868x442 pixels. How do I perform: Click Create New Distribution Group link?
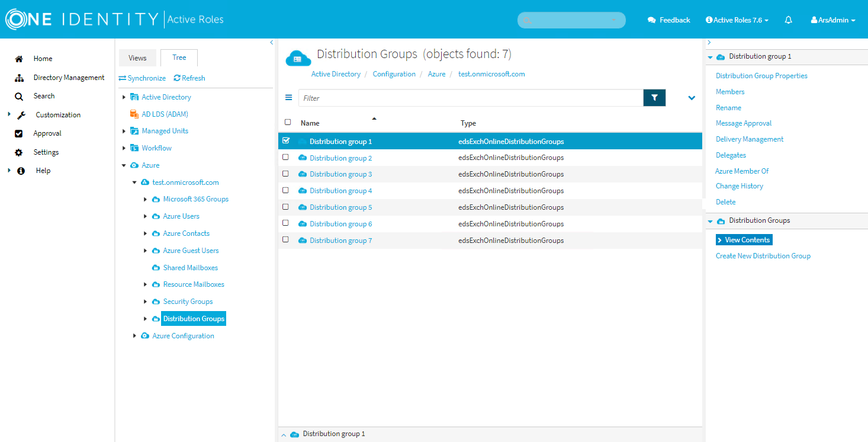coord(763,256)
